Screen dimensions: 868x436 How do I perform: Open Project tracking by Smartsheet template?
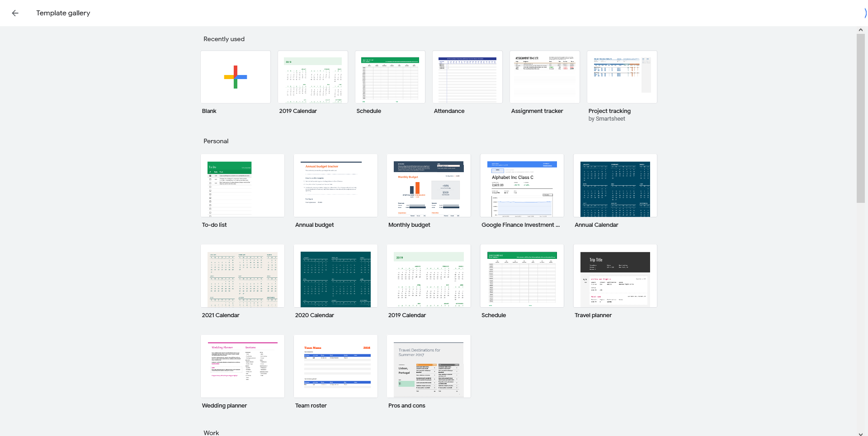tap(622, 77)
